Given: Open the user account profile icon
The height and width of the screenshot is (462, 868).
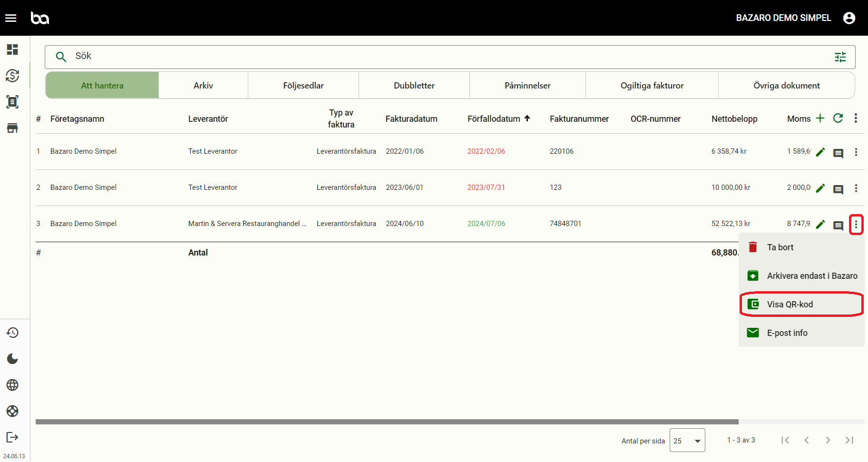Looking at the screenshot, I should [849, 18].
